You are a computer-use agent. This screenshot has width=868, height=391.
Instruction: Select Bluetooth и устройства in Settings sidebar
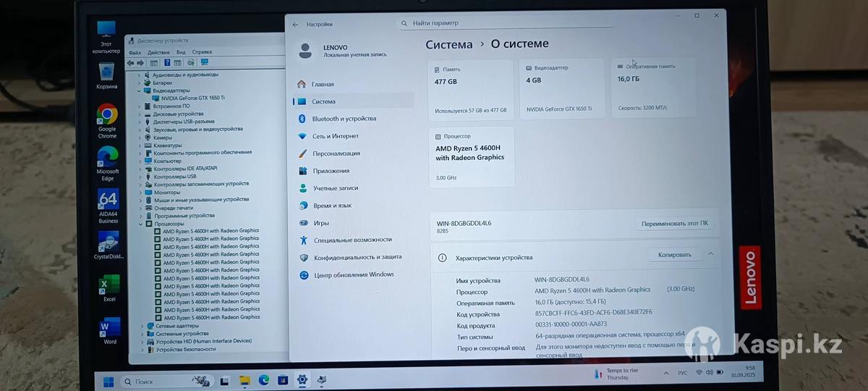pyautogui.click(x=344, y=119)
